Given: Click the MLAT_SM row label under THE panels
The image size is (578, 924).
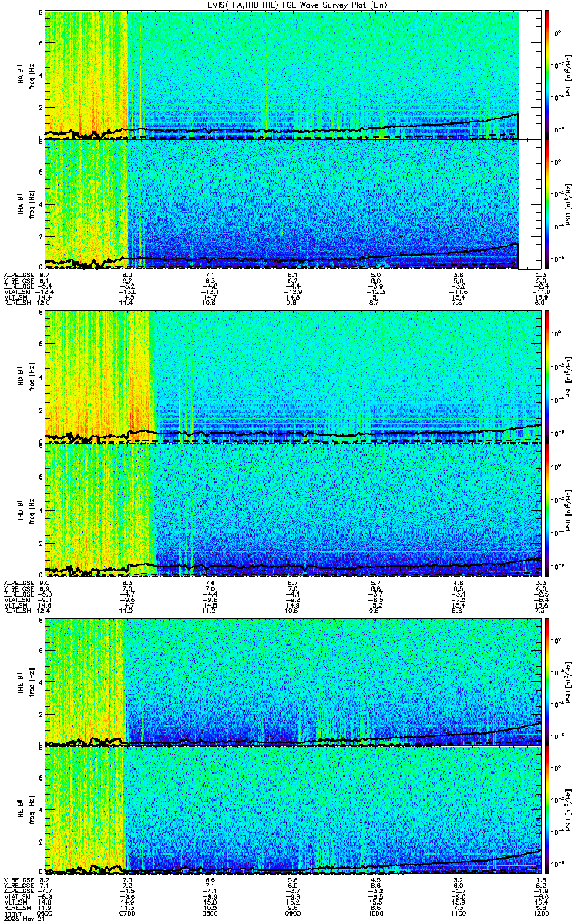Looking at the screenshot, I should point(16,897).
